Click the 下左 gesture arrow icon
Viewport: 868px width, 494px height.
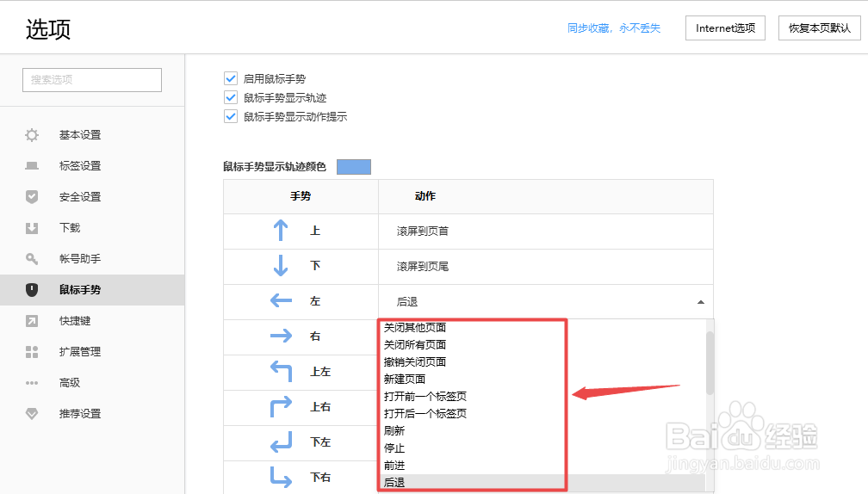281,442
